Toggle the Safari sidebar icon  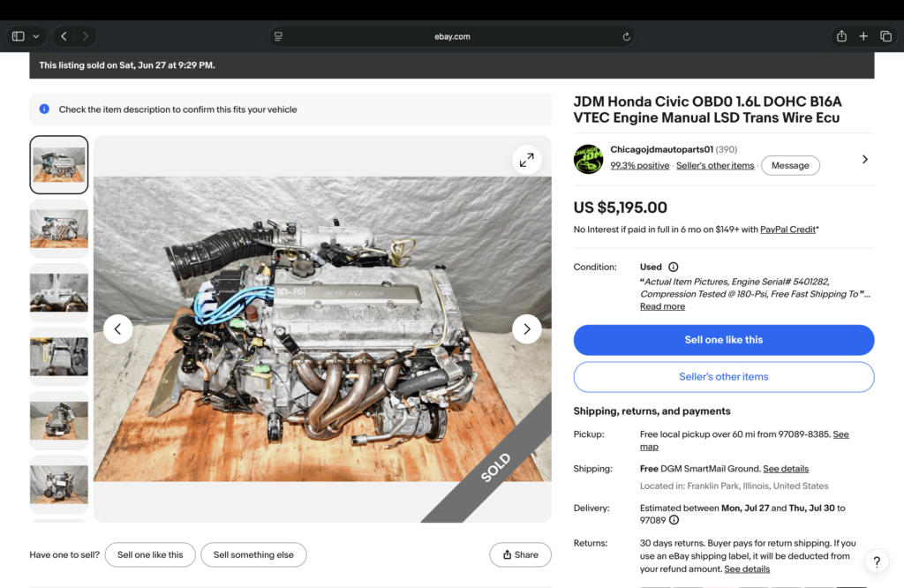pos(19,36)
